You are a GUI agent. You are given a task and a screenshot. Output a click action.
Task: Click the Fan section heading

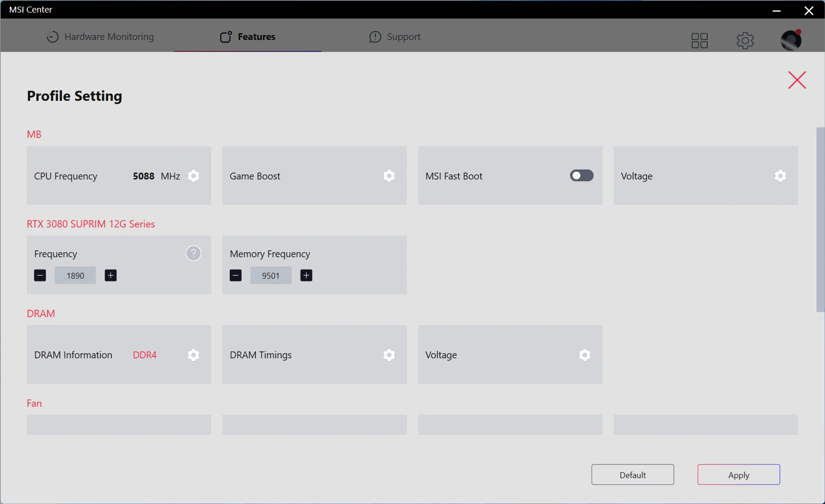click(x=34, y=403)
